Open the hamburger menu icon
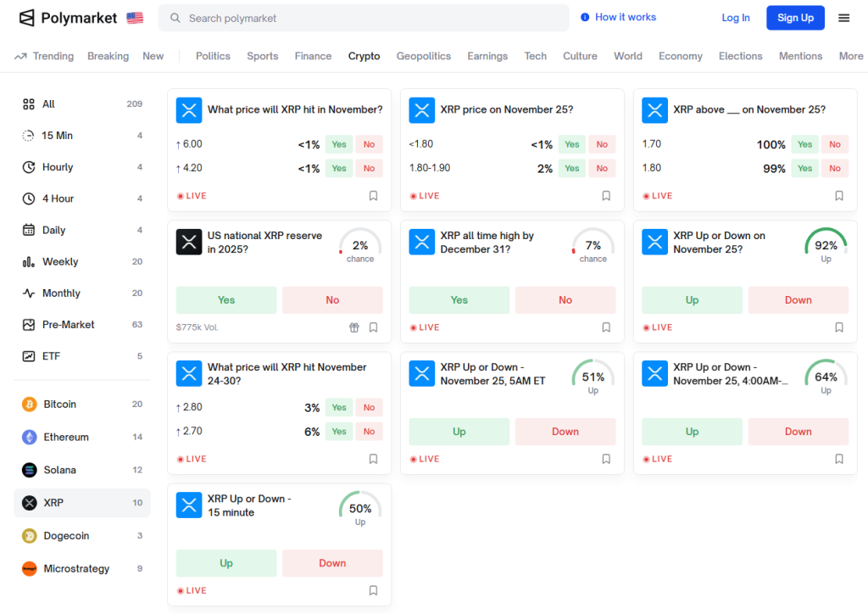 click(x=843, y=18)
